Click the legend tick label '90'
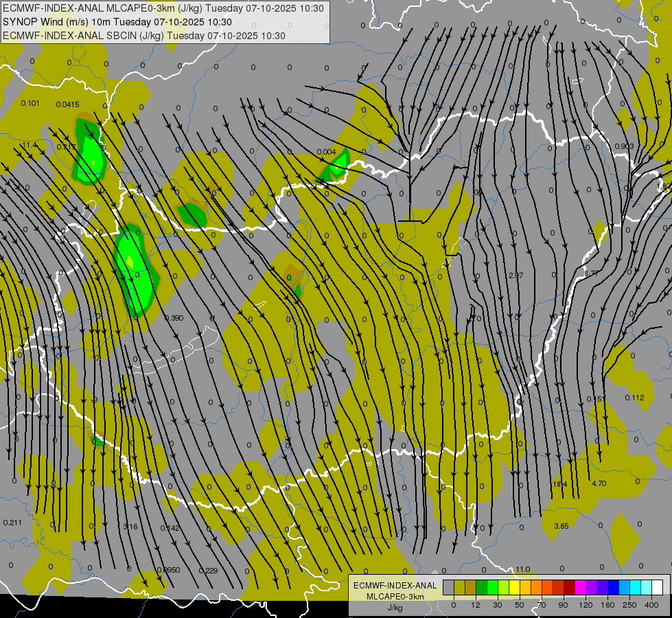Screen dimensions: 672x618 click(563, 605)
